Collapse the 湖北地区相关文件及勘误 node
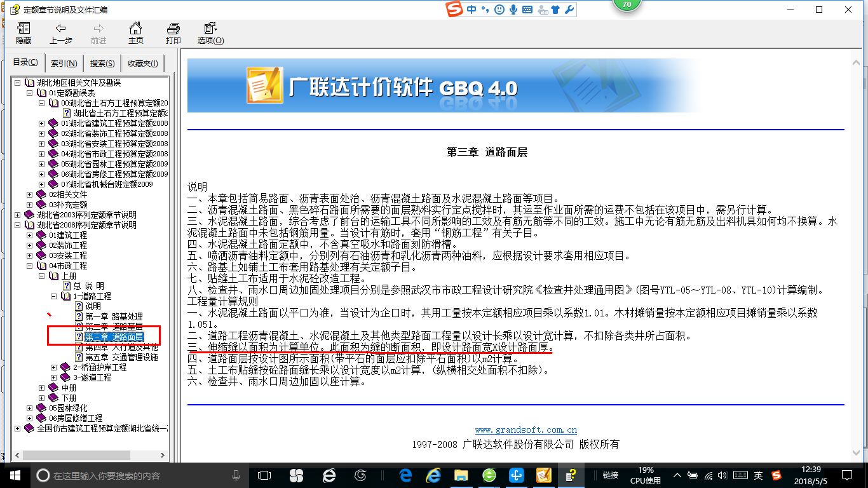Viewport: 868px width, 488px height. tap(18, 83)
